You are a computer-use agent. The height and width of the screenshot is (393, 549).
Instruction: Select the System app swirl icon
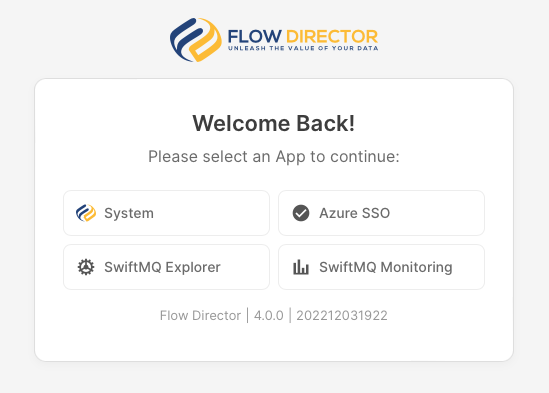pos(86,213)
